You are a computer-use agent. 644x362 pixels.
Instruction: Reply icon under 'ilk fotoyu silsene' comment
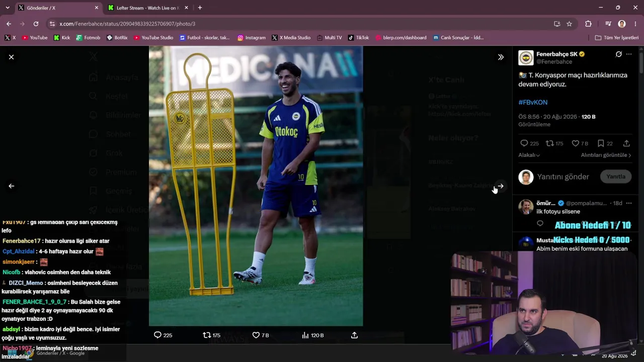[540, 223]
